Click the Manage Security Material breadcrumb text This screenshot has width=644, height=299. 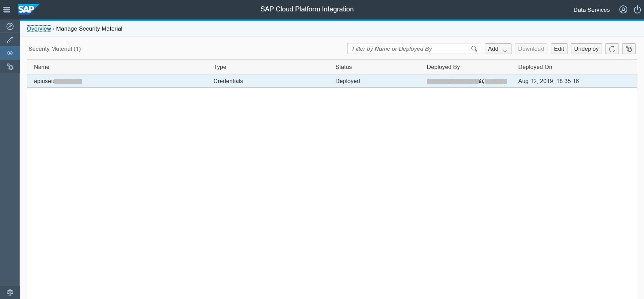(89, 29)
